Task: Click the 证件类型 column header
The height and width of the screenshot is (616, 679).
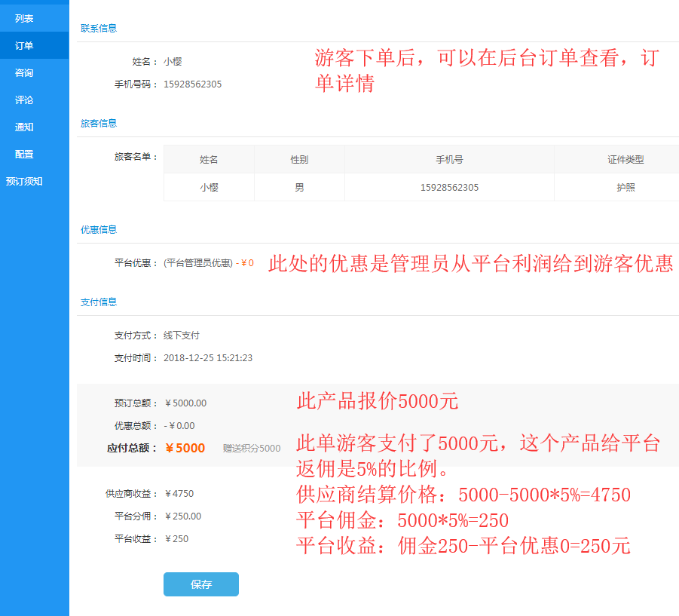Action: coord(625,160)
